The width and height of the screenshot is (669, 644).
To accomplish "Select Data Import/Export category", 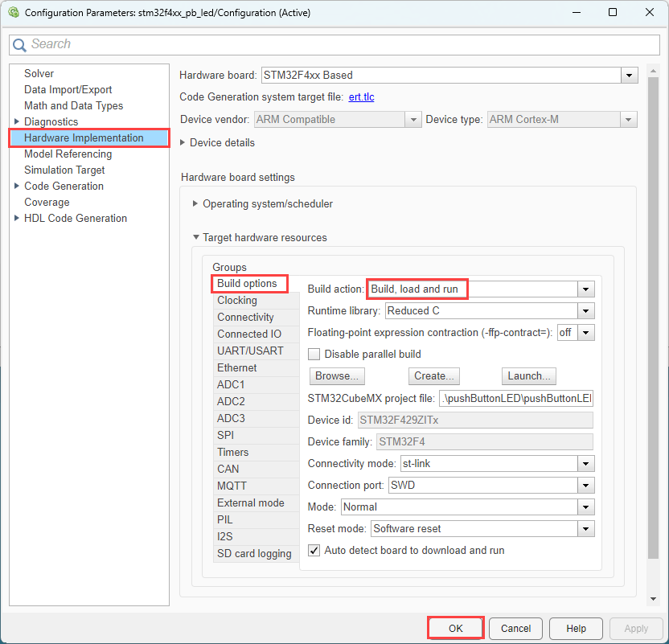I will 68,89.
